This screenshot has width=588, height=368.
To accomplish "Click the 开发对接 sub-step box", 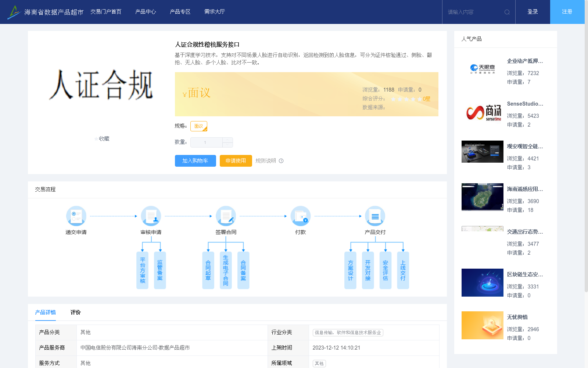I will tap(368, 270).
